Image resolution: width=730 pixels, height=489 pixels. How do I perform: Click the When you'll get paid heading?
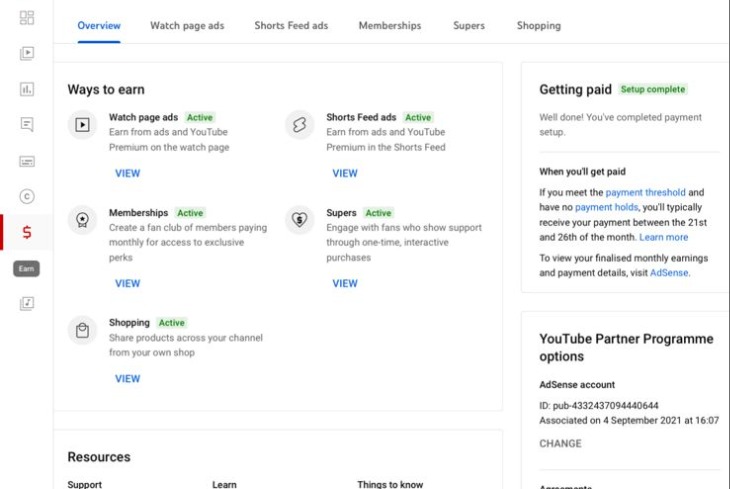[582, 171]
